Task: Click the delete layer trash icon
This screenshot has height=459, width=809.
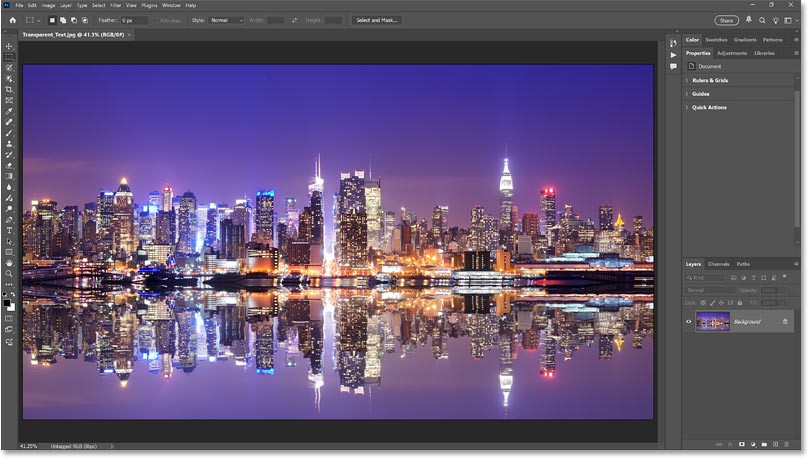Action: [791, 444]
